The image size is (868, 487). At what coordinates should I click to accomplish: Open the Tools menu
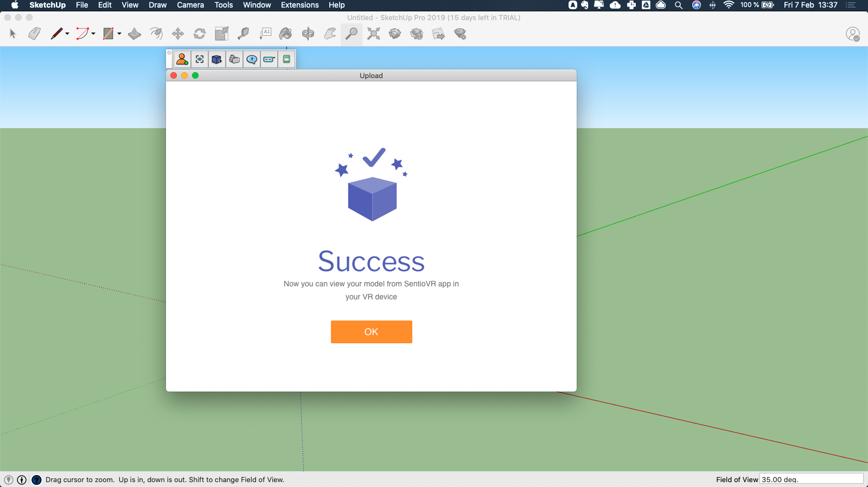pos(224,5)
